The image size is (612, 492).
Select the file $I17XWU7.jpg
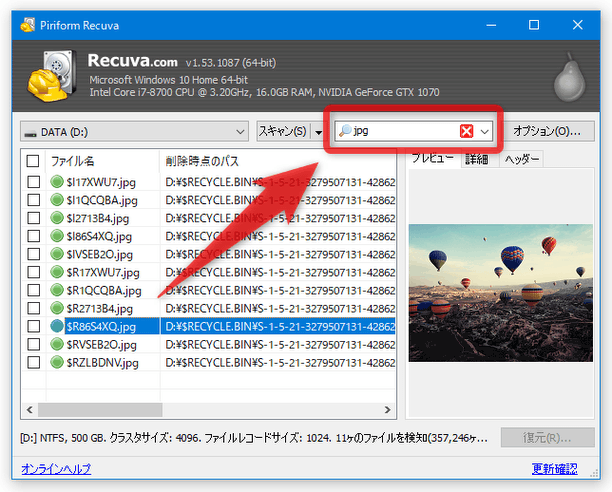point(101,182)
